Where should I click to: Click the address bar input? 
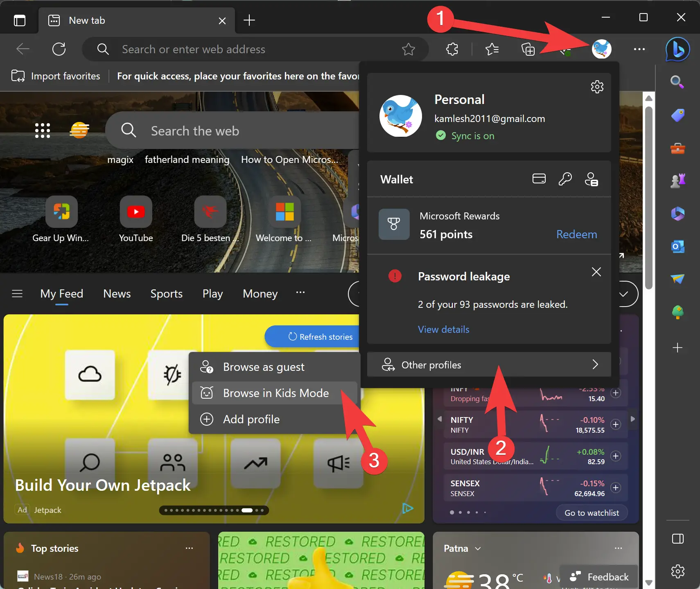click(x=255, y=49)
